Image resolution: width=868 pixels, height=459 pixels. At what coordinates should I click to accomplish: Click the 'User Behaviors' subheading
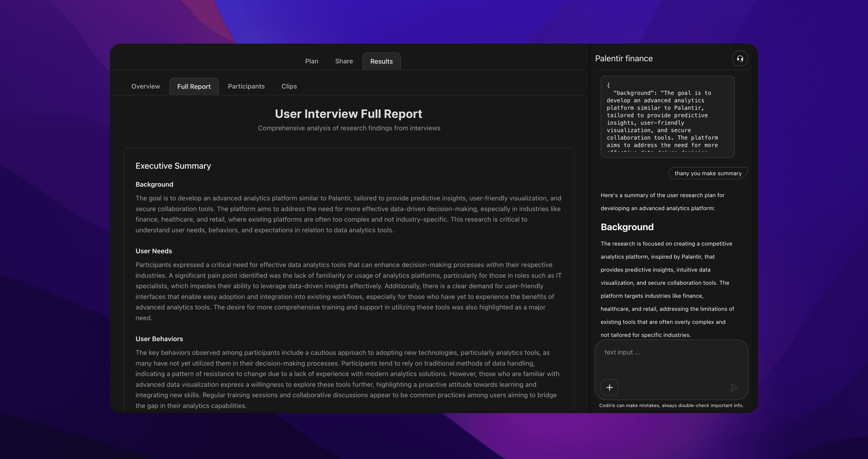coord(159,339)
